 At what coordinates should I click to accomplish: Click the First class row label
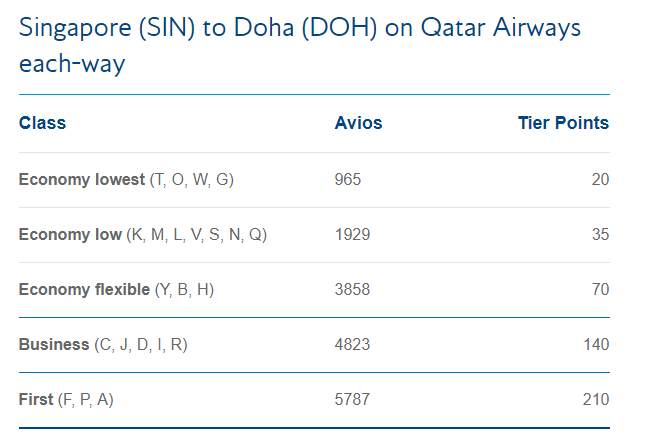point(66,400)
